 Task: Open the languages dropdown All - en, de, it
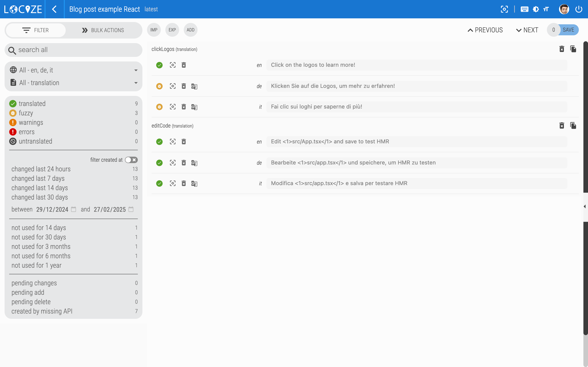pyautogui.click(x=73, y=70)
